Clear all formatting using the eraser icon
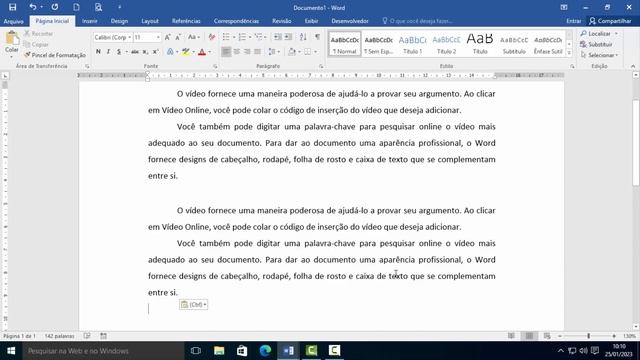This screenshot has width=640, height=360. [211, 37]
